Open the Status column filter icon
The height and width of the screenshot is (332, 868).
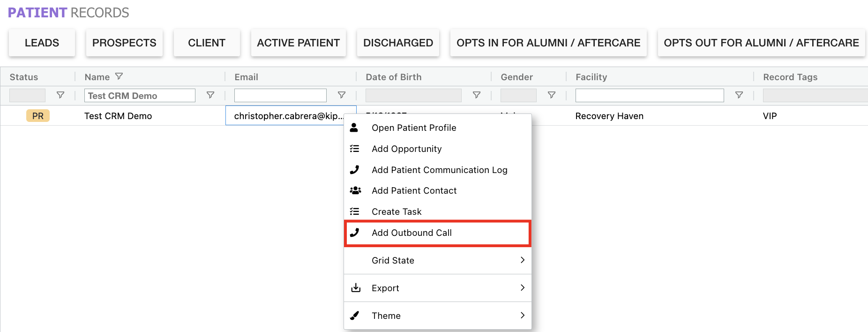[60, 95]
